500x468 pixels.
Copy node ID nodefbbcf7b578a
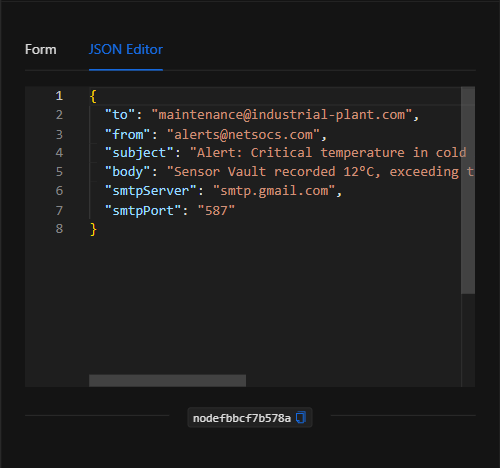[x=301, y=417]
